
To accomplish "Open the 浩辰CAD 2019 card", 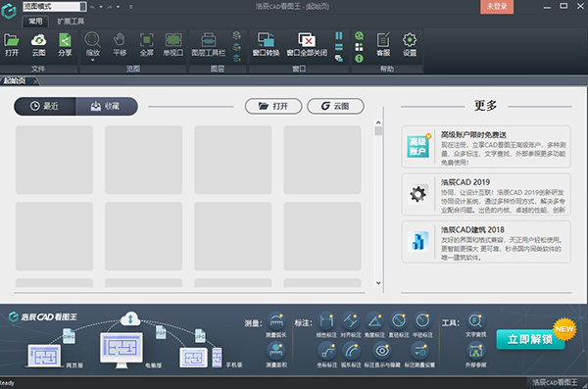I will click(x=486, y=194).
